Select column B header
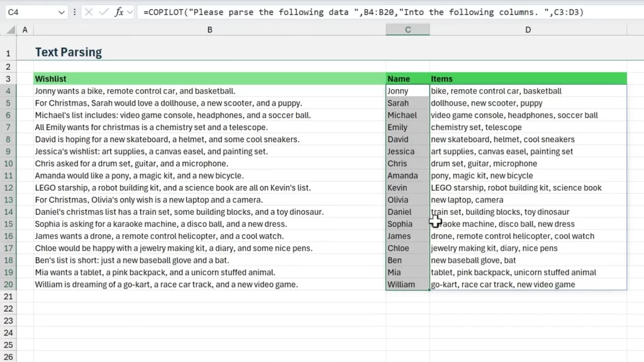The height and width of the screenshot is (362, 644). [x=209, y=30]
